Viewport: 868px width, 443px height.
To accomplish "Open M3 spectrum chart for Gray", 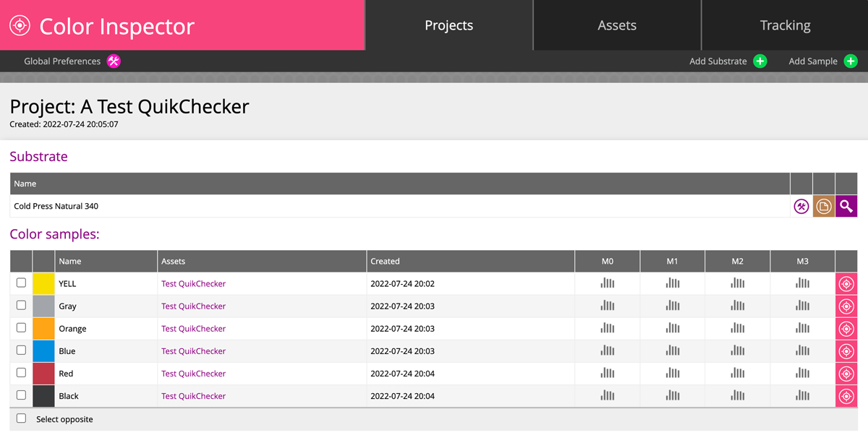I will (803, 306).
